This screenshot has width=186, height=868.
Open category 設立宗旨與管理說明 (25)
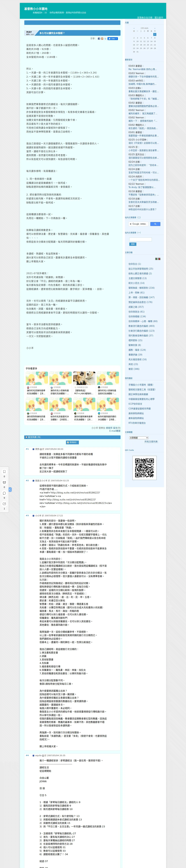(141, 269)
